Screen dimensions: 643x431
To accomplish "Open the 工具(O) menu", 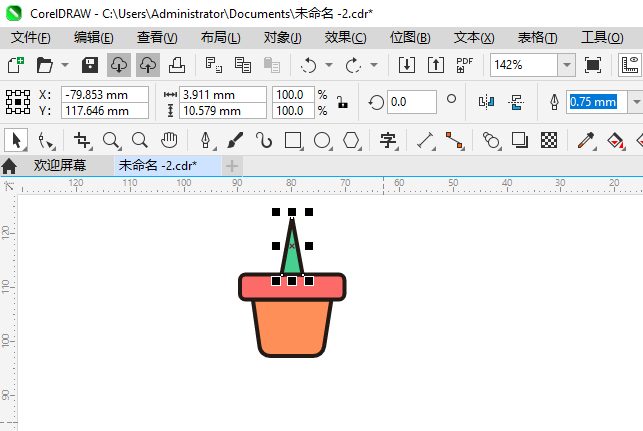I will tap(602, 38).
